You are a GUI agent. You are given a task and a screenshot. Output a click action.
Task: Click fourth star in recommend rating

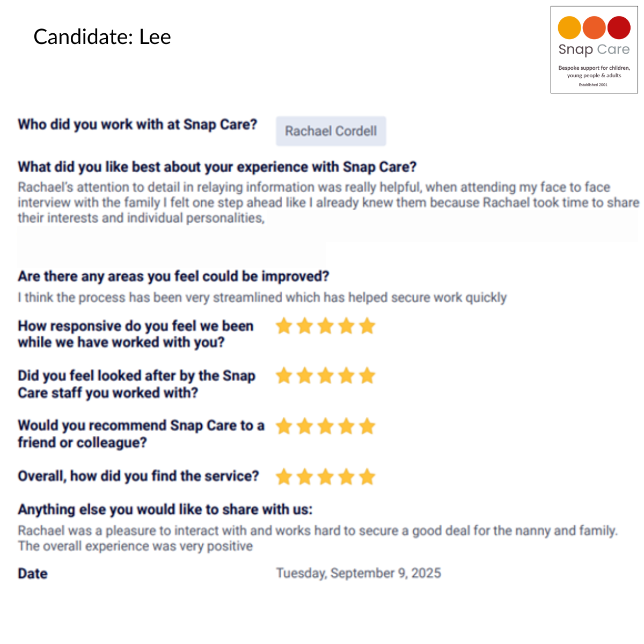click(x=346, y=426)
